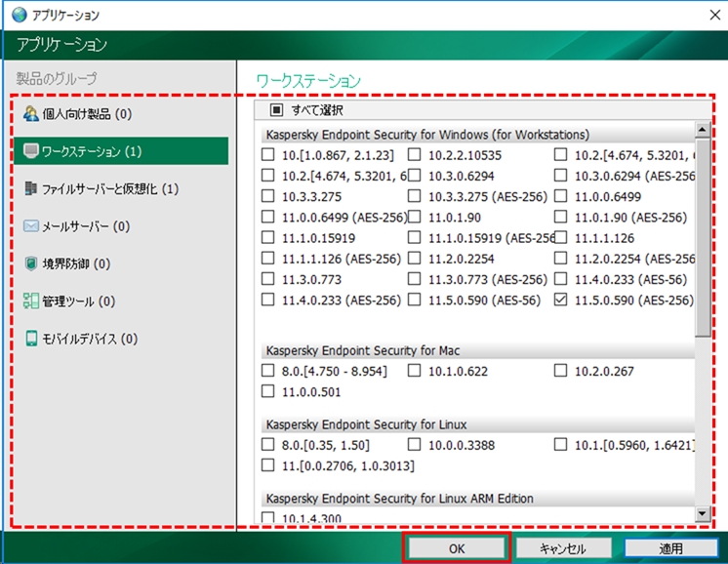Check version 11.4.0.233 (AES-256)
The width and height of the screenshot is (728, 564).
pyautogui.click(x=268, y=300)
